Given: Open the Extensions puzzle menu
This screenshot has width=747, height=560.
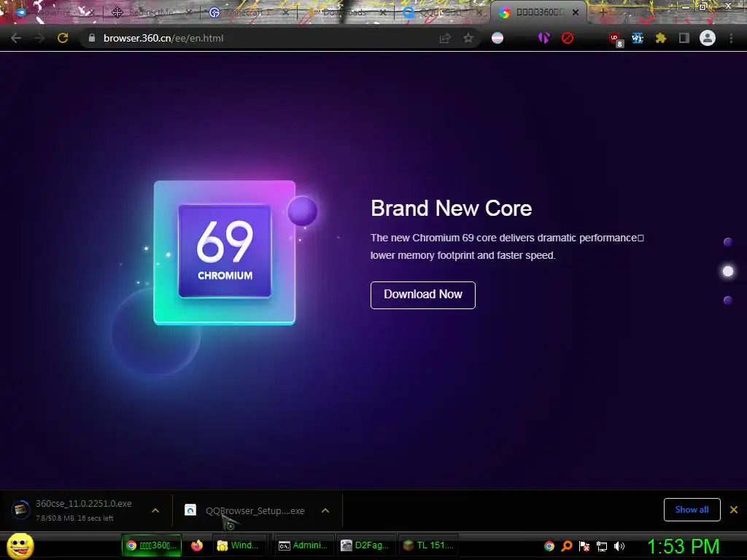Looking at the screenshot, I should coord(661,38).
